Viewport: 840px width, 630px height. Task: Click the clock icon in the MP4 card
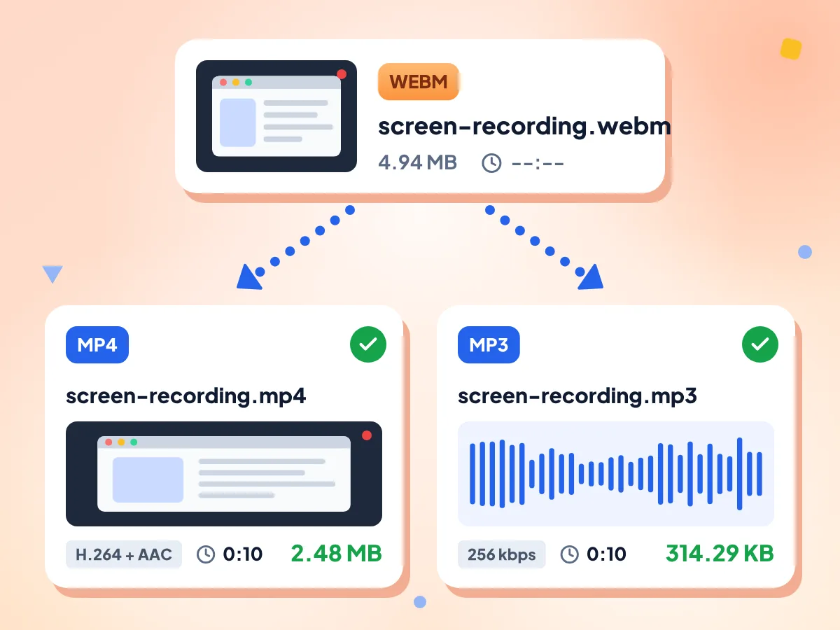206,554
